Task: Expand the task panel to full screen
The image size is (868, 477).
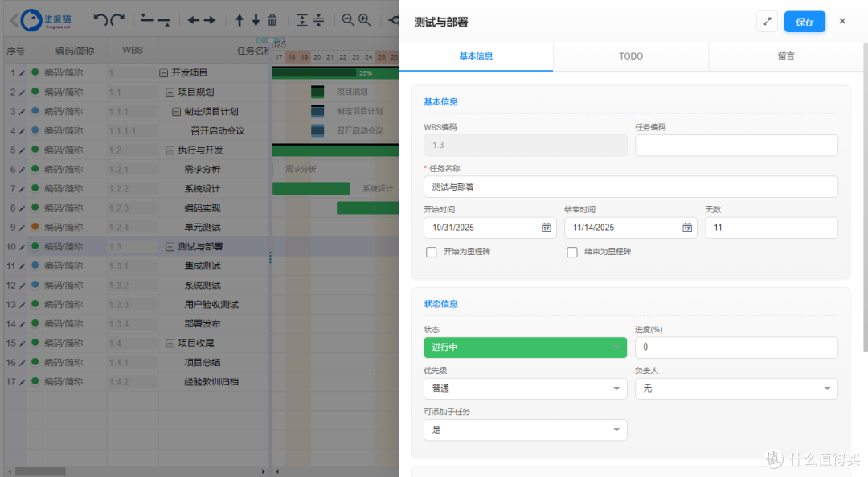Action: (768, 22)
